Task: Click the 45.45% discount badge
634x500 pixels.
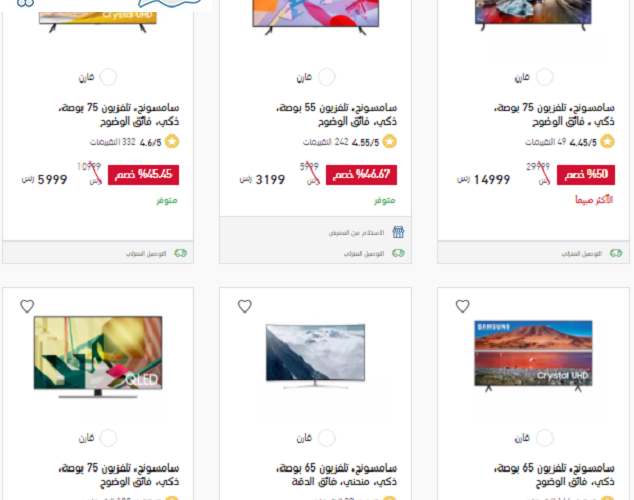Action: point(144,175)
